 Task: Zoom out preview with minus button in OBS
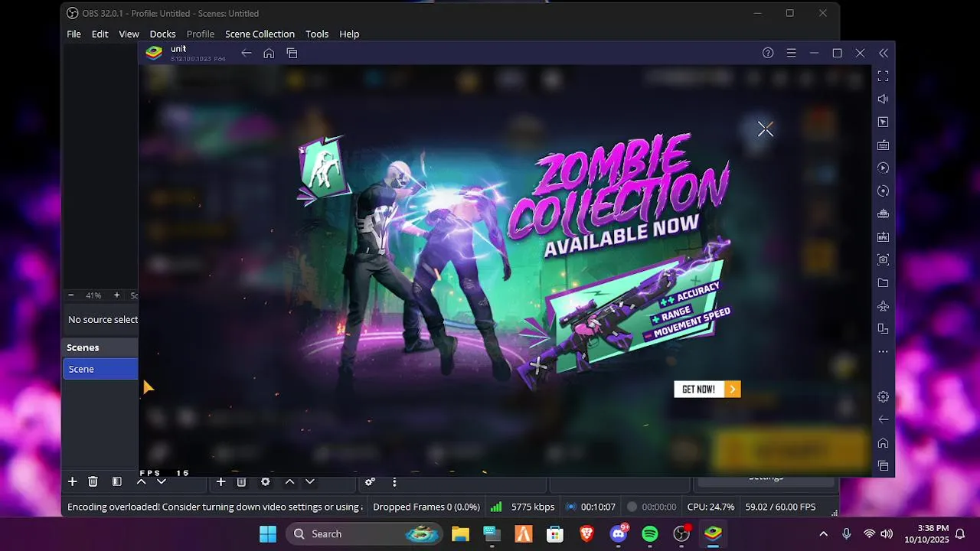(x=71, y=295)
